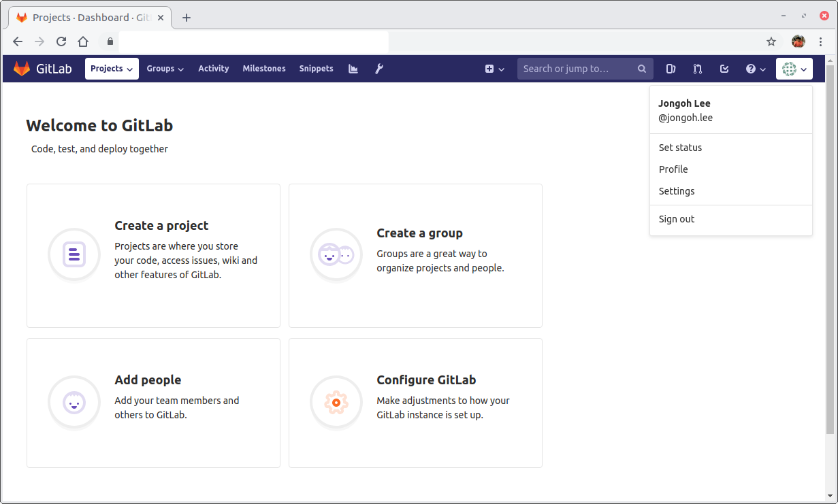Click the search magnifier icon

click(642, 69)
